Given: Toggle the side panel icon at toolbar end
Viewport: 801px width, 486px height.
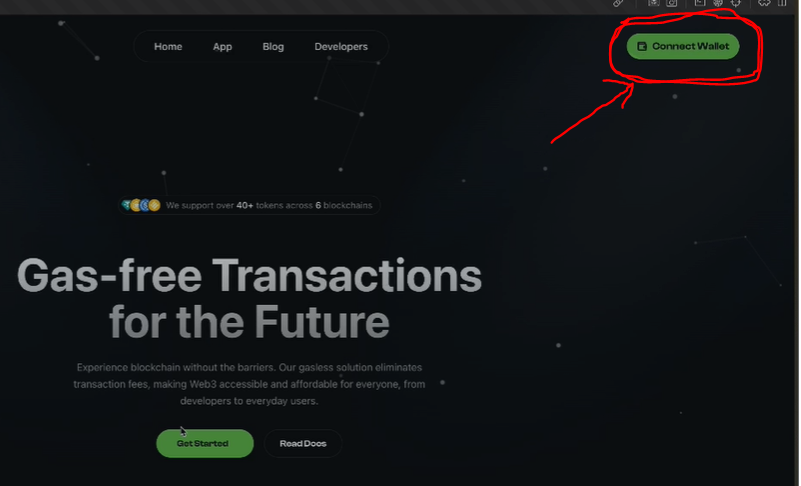Looking at the screenshot, I should point(782,3).
